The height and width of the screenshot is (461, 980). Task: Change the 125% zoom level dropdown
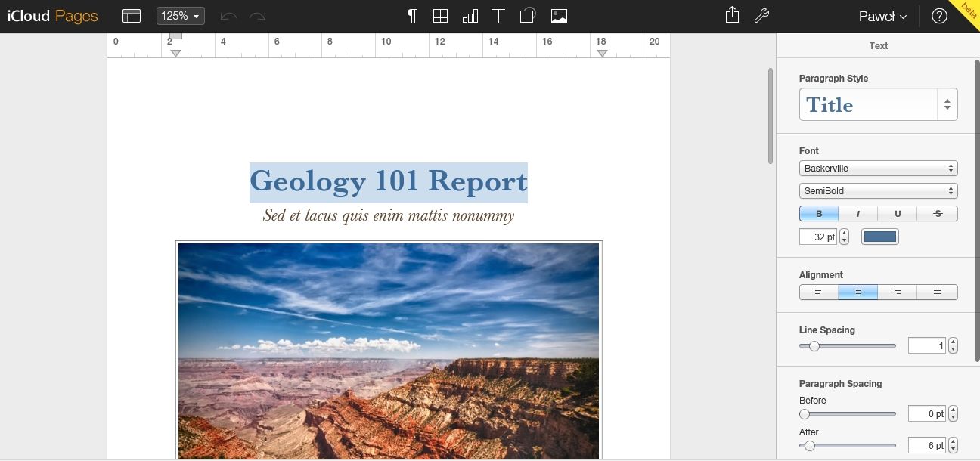point(181,16)
